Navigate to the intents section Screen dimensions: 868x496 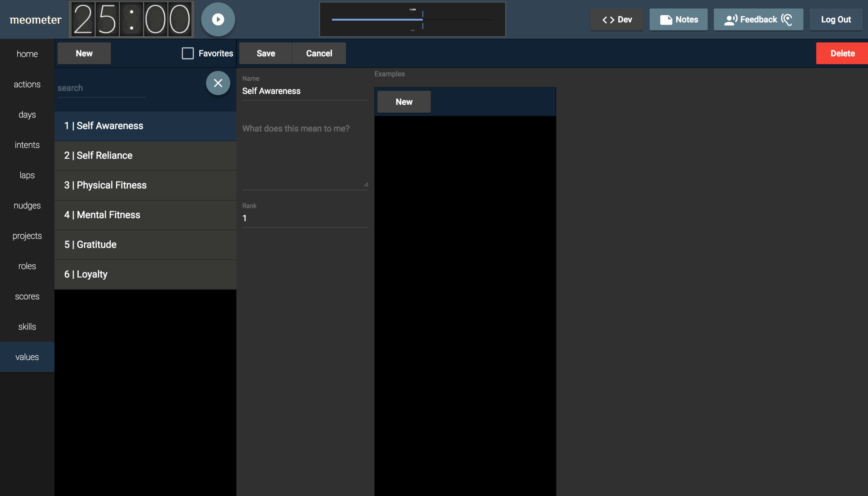click(27, 145)
